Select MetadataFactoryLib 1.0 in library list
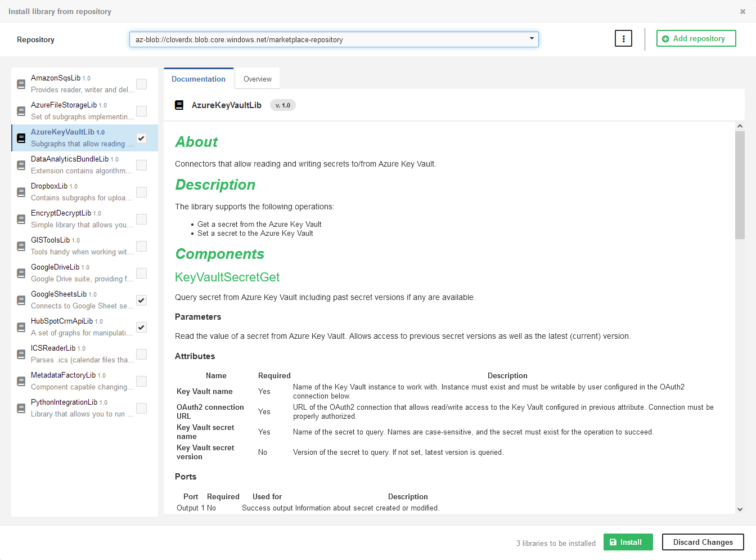Screen dimensions: 756x560 pos(84,381)
